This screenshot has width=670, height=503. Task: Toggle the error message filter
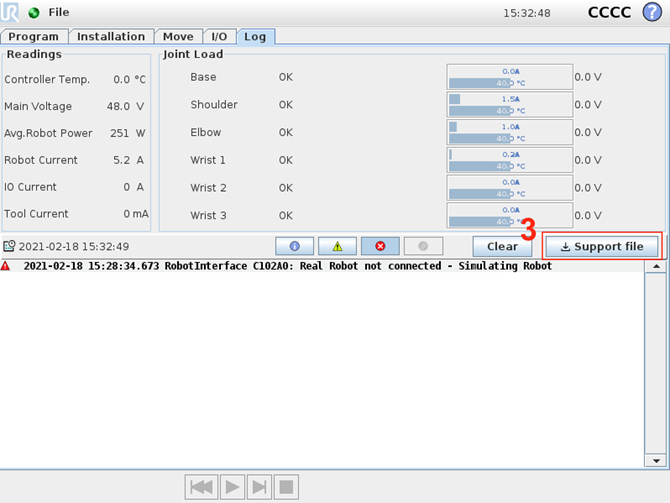point(380,246)
